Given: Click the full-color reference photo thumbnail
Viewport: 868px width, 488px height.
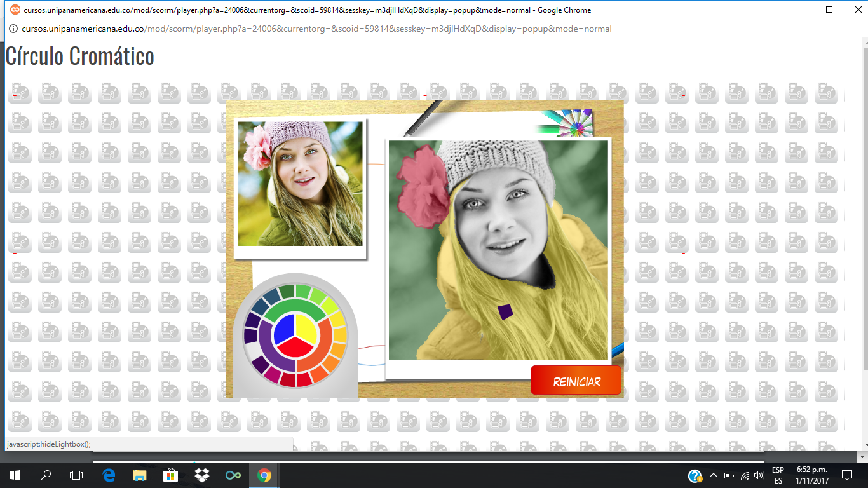Looking at the screenshot, I should click(x=300, y=184).
